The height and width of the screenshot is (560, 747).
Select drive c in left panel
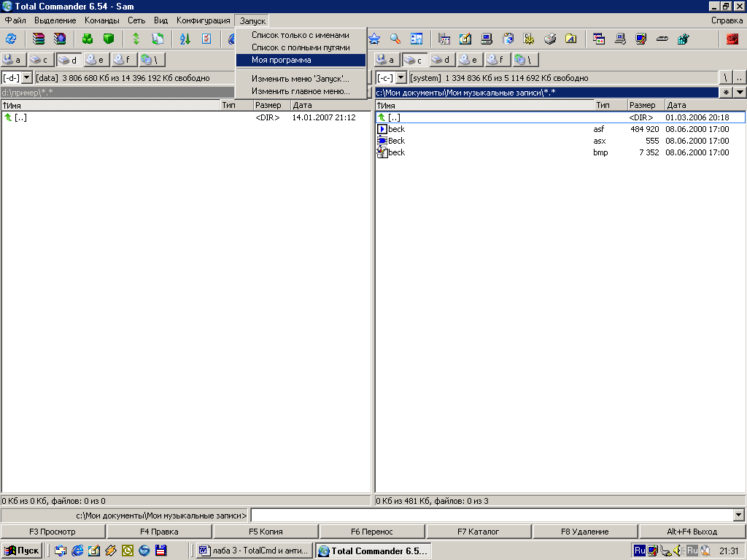40,60
